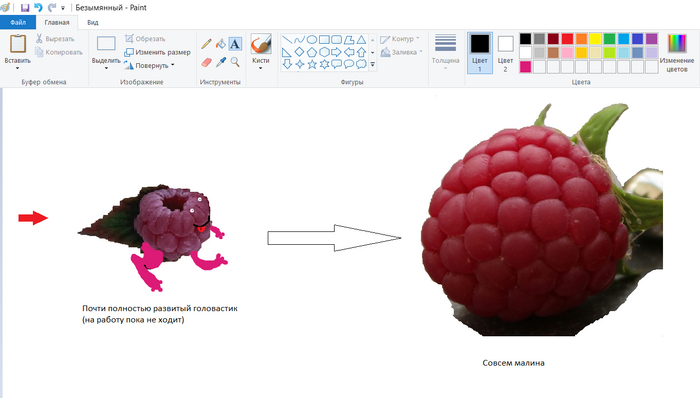Activate Цвет 1 color slot
This screenshot has height=398, width=700.
click(480, 53)
